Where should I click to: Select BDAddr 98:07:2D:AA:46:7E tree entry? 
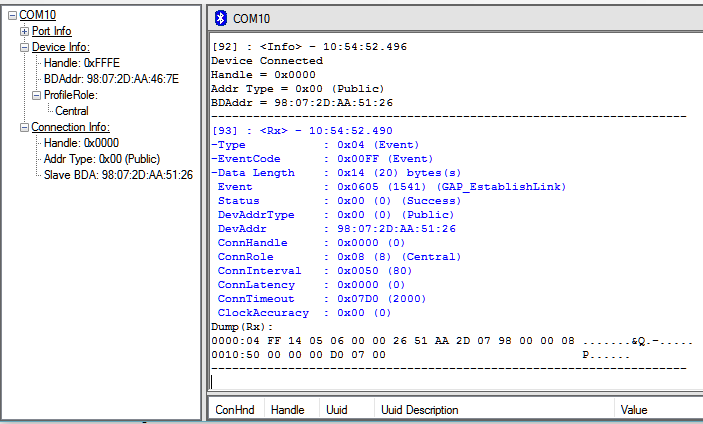[x=111, y=79]
